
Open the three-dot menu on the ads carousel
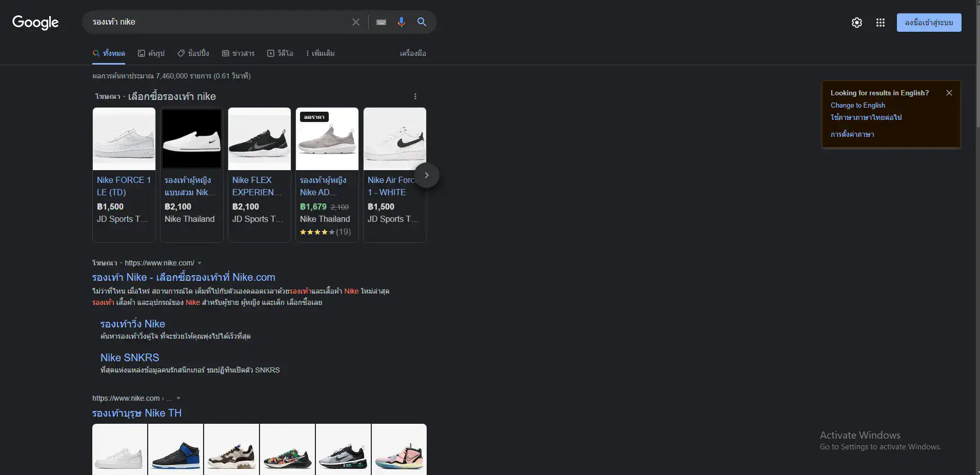coord(415,96)
